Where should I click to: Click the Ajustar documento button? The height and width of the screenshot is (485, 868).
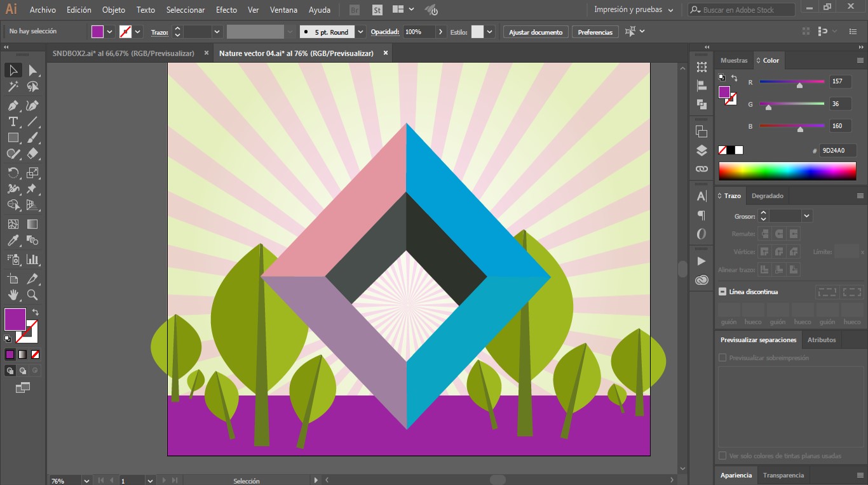coord(536,32)
